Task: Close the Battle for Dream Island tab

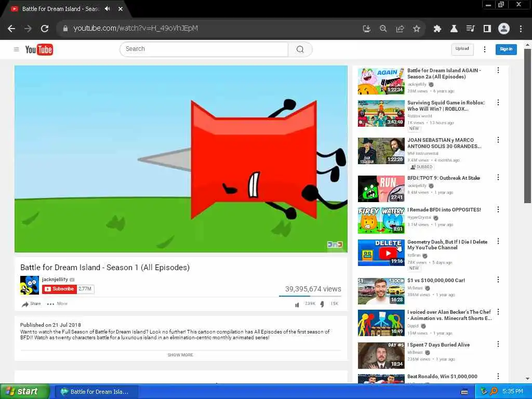Action: (121, 9)
